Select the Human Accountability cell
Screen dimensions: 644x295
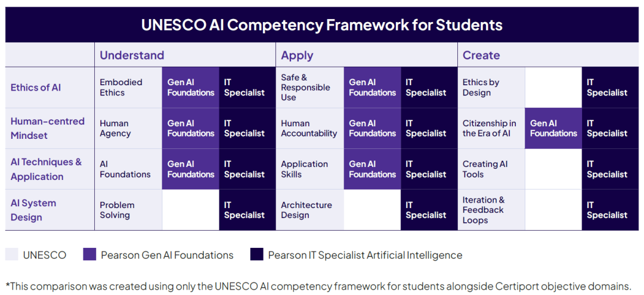pyautogui.click(x=309, y=128)
